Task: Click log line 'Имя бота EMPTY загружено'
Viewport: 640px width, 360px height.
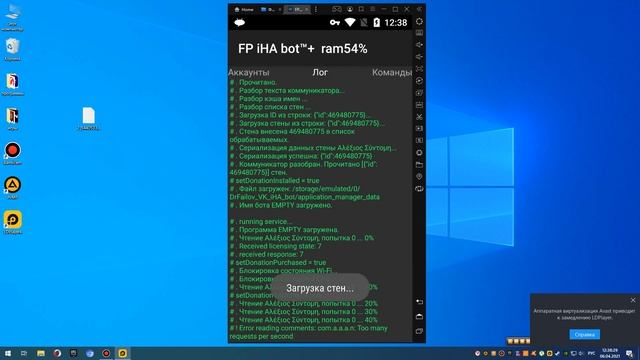Action: pyautogui.click(x=281, y=205)
